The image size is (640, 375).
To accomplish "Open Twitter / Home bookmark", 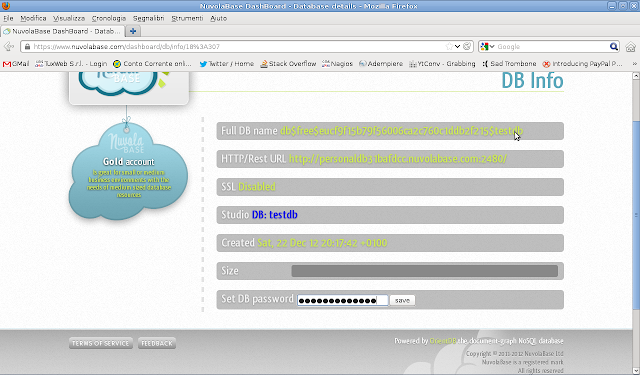I will point(227,64).
